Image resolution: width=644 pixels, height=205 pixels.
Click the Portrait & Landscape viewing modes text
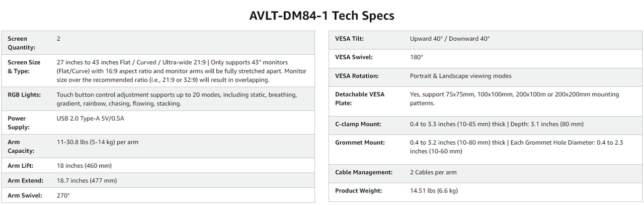click(461, 76)
